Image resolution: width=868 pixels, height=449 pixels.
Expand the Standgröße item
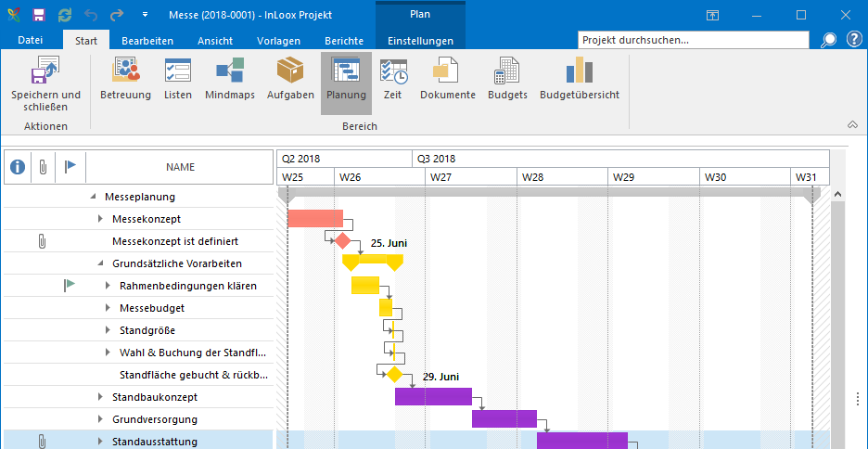[108, 330]
